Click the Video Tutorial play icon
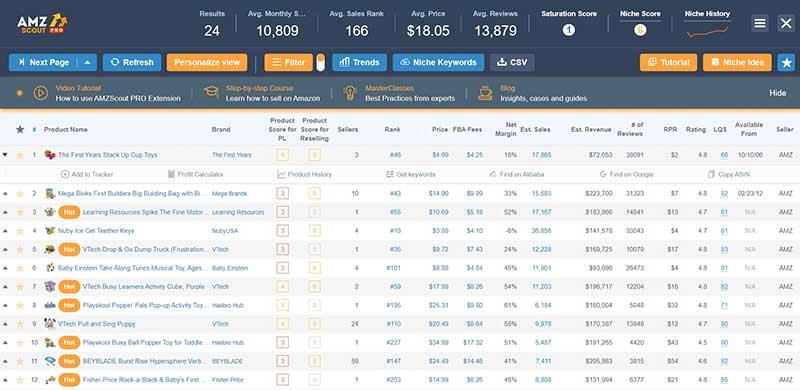The width and height of the screenshot is (800, 390). coord(41,93)
